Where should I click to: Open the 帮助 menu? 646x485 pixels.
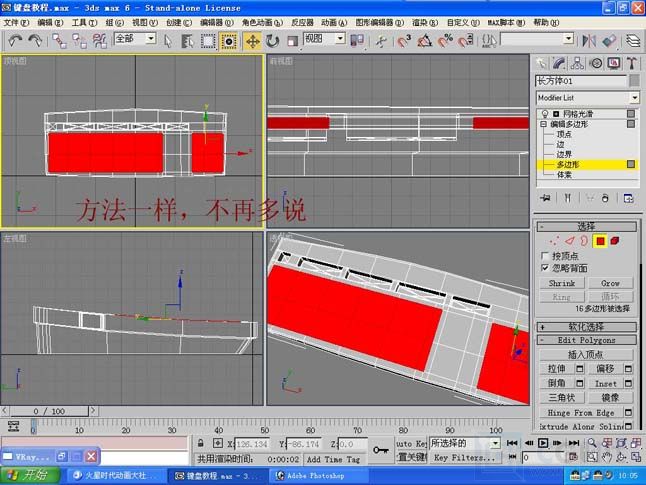546,23
